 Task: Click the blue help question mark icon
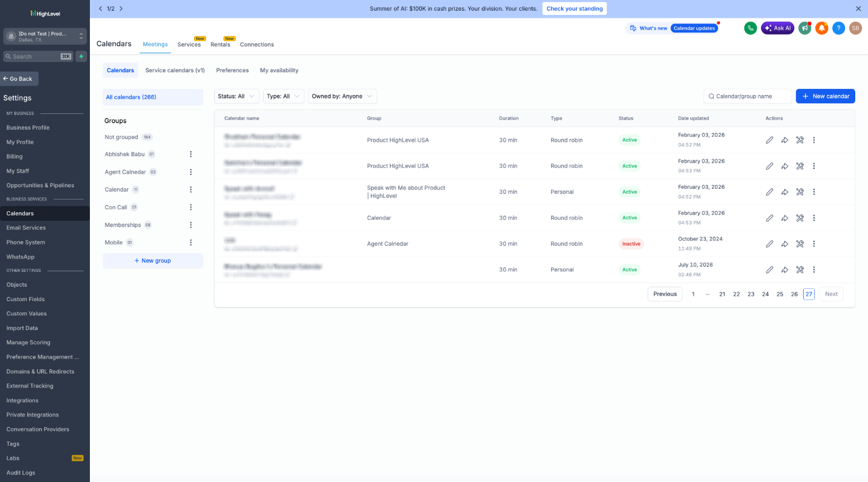click(839, 28)
